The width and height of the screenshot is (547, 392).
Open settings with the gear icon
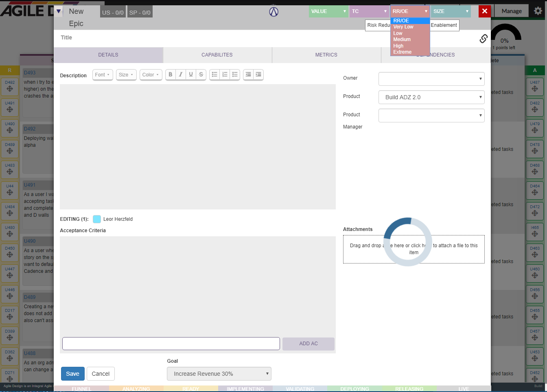click(538, 11)
